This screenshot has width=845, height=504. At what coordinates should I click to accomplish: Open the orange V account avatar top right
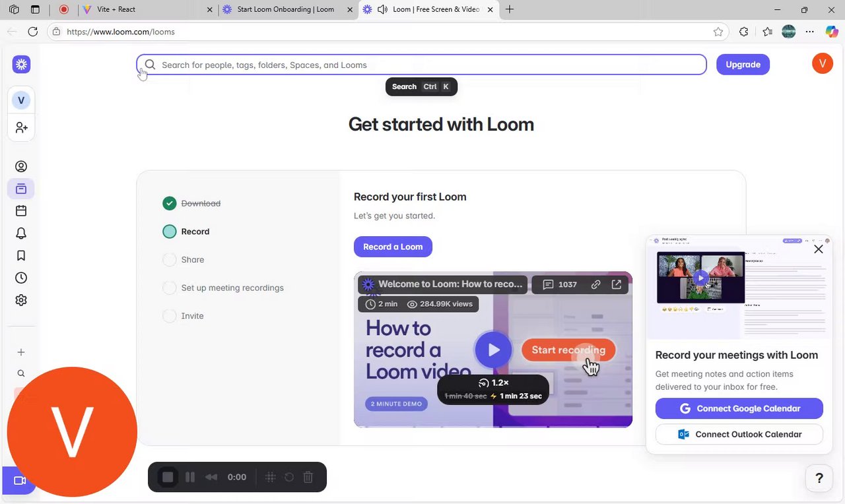(823, 64)
